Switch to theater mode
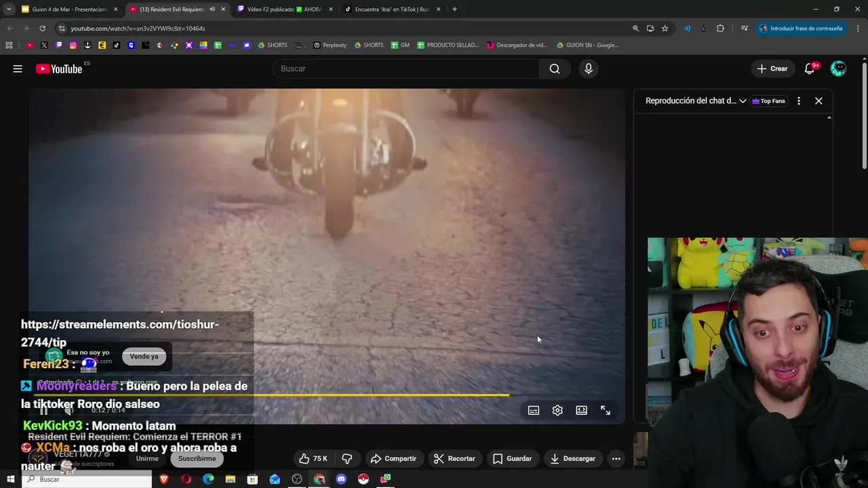Viewport: 868px width, 488px height. [x=582, y=411]
